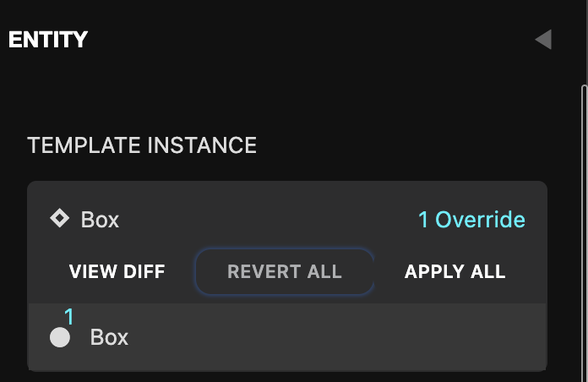
Task: Click the ENTITY panel title
Action: point(48,39)
